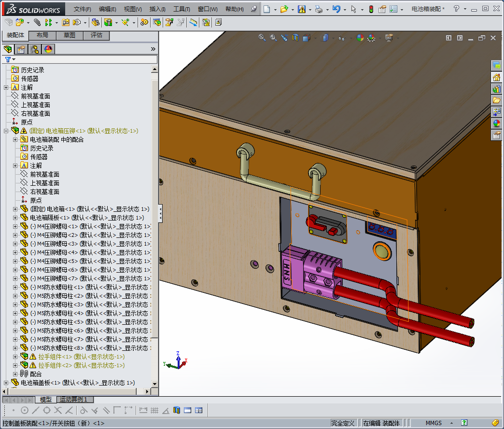Expand the 拉手组件<1> tree node
504x429 pixels.
(x=15, y=357)
